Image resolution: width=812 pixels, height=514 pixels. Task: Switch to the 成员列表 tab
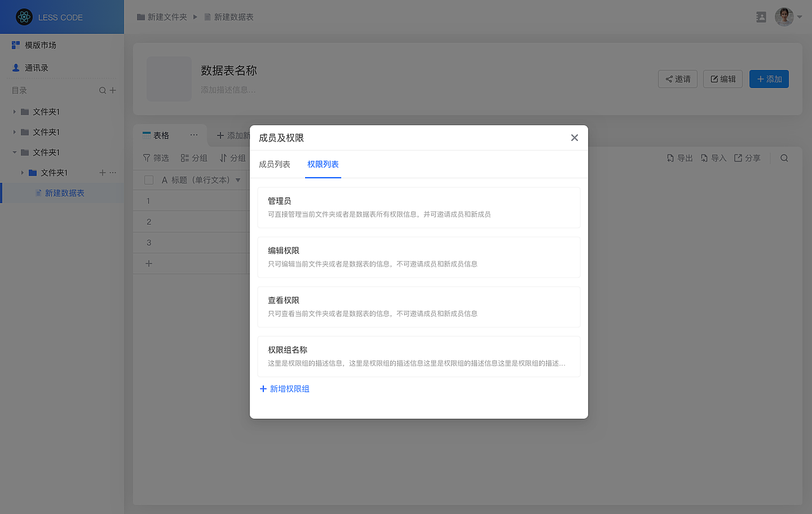coord(274,164)
